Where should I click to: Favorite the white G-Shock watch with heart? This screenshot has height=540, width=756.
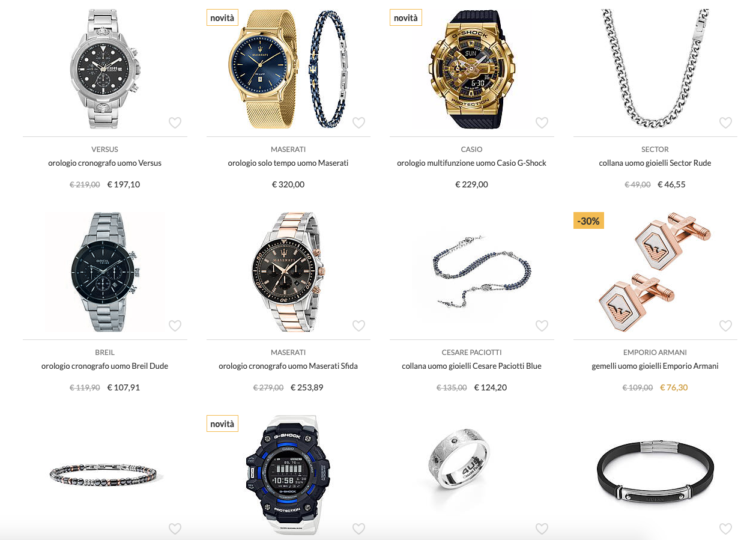[358, 529]
